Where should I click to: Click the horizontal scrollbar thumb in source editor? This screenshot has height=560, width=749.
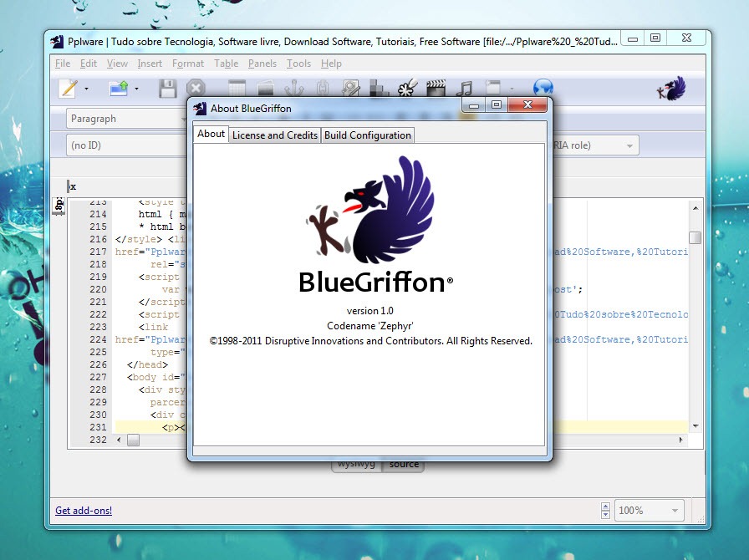[133, 440]
